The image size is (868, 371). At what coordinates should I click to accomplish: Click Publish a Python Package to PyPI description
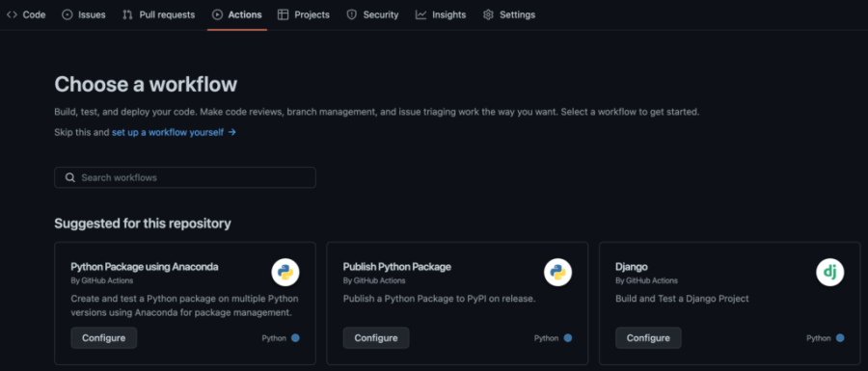coord(440,299)
